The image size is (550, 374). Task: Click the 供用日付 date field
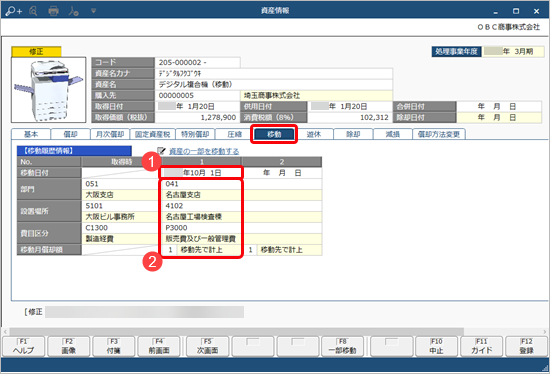[x=350, y=106]
